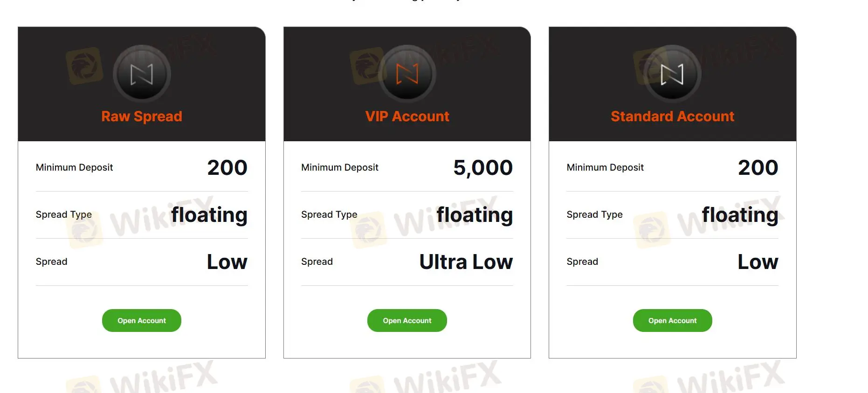868x393 pixels.
Task: Click the Ultra Low spread value
Action: (466, 262)
